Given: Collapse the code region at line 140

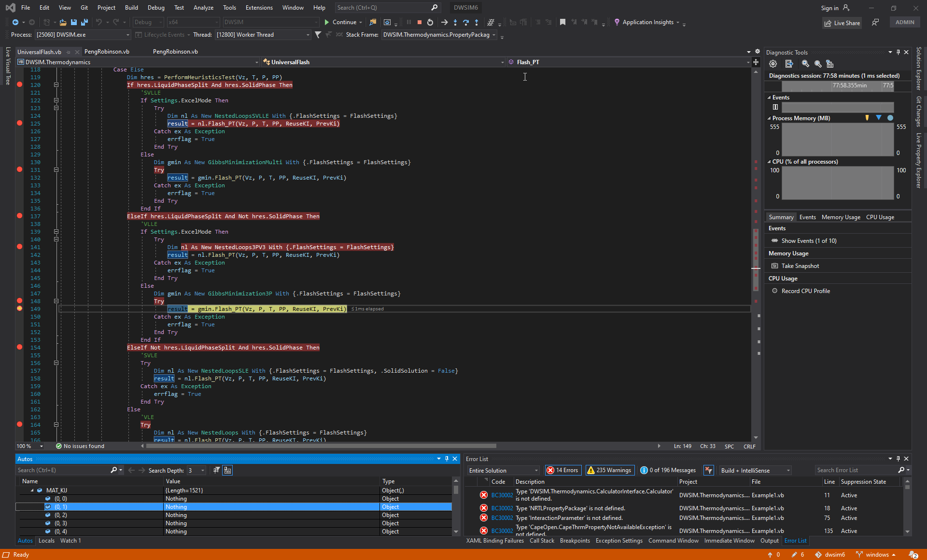Looking at the screenshot, I should pos(56,239).
